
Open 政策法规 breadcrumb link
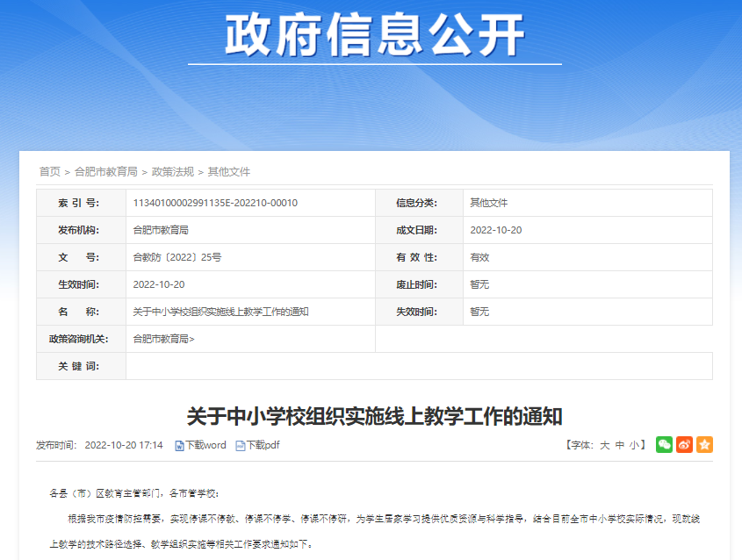[x=173, y=172]
